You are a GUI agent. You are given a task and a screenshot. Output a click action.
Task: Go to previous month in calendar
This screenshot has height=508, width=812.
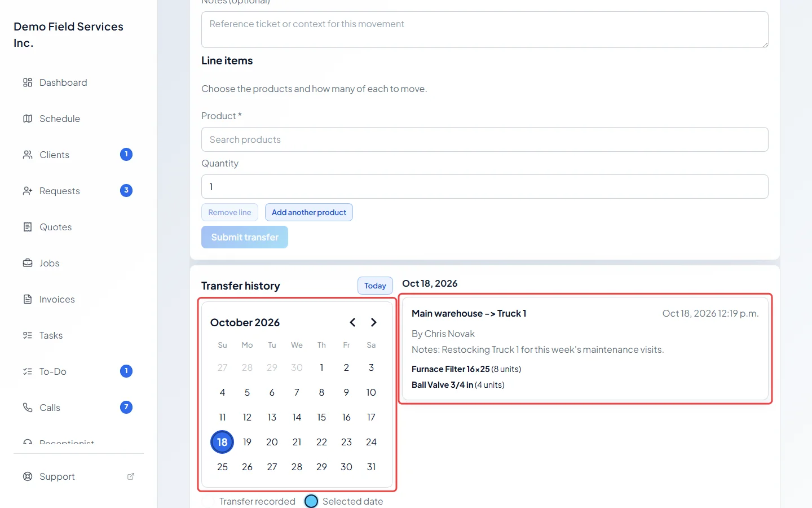pos(352,322)
